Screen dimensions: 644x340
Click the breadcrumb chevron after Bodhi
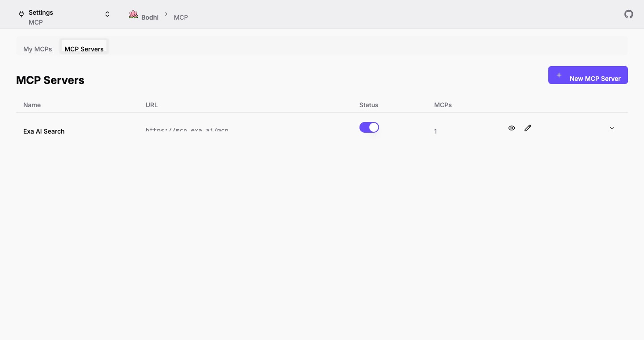pyautogui.click(x=166, y=14)
